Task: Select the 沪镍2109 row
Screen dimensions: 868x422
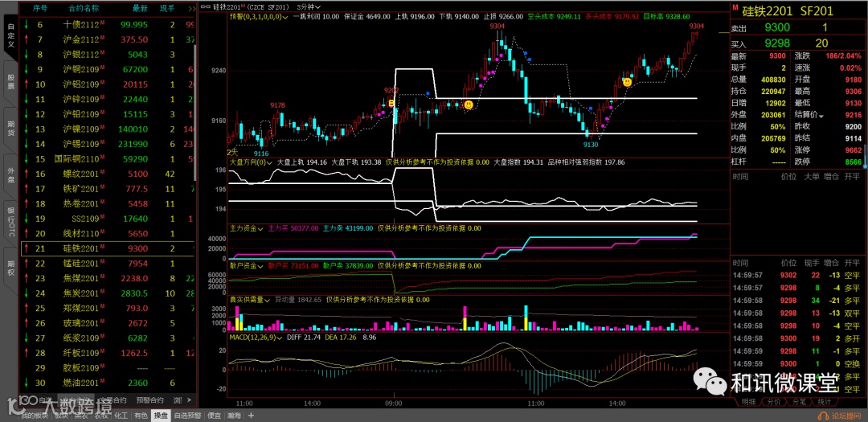Action: 108,129
